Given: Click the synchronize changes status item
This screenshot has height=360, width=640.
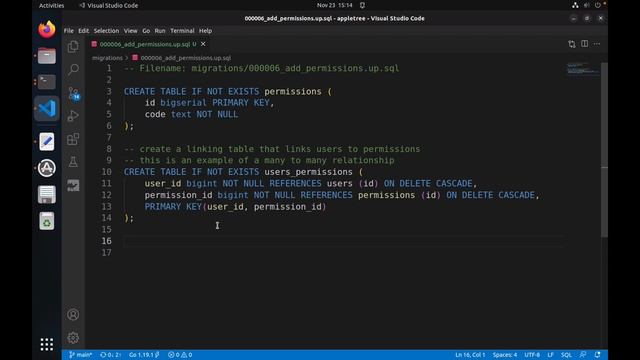Looking at the screenshot, I should click(x=110, y=355).
